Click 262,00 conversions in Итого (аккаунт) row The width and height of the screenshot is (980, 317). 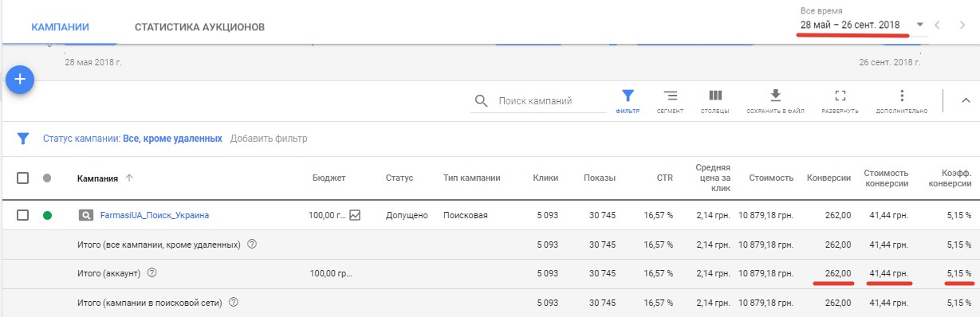tap(839, 273)
